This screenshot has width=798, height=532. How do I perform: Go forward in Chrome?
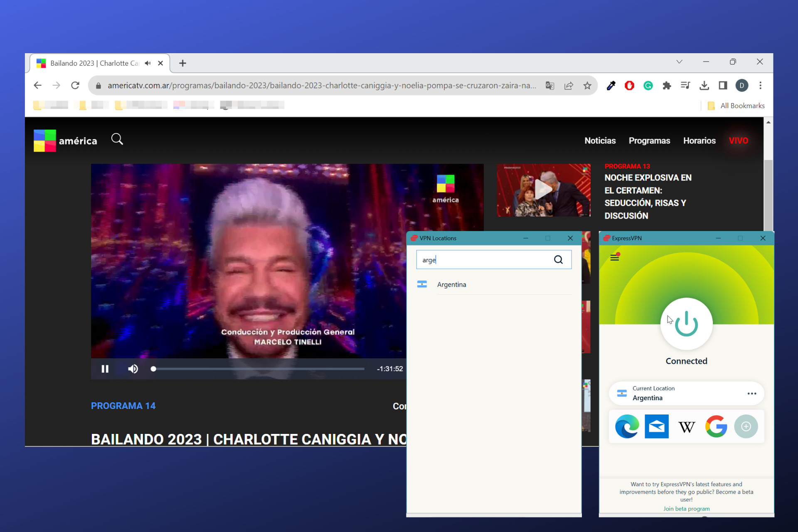click(56, 86)
